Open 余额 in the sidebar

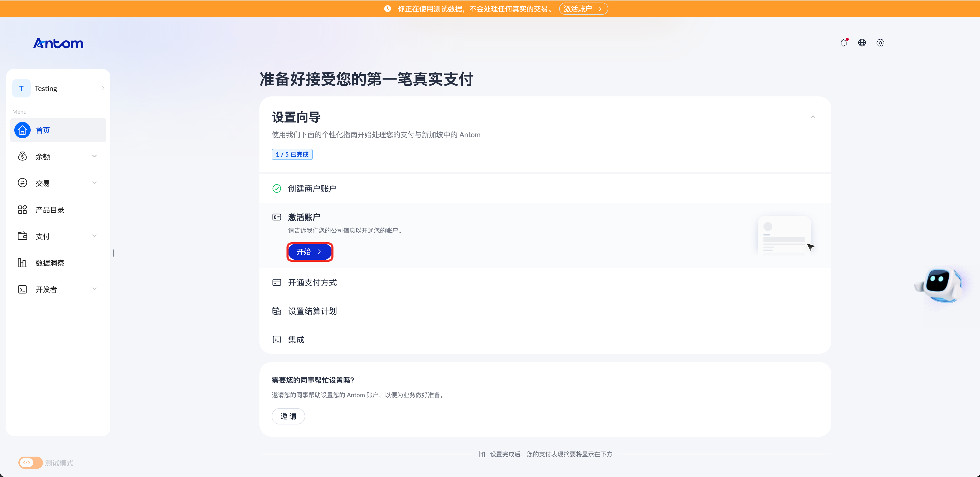[58, 156]
